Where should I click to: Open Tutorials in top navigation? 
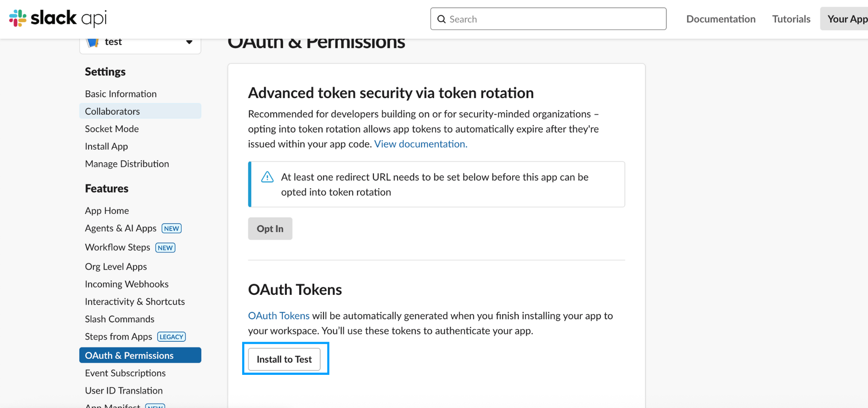791,19
